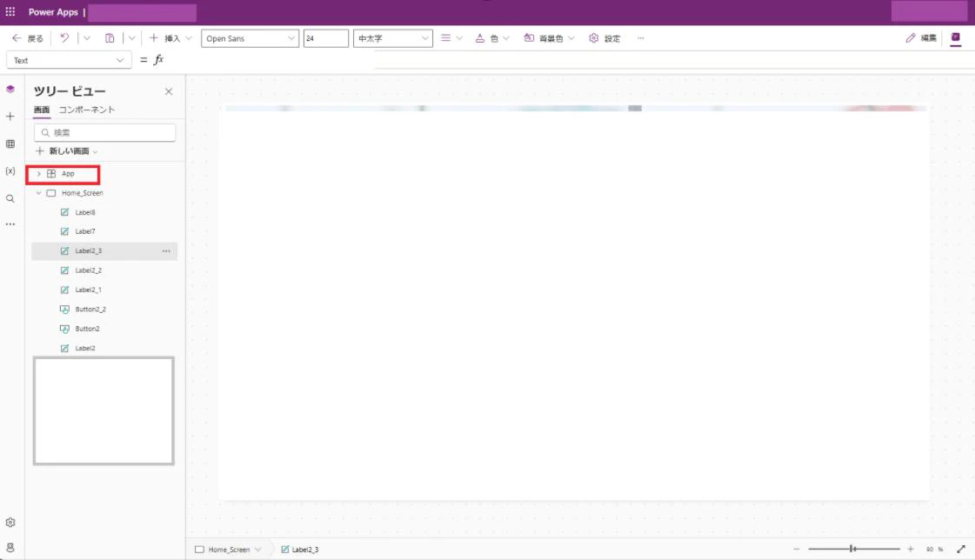Click the Label8 control icon
The image size is (975, 560).
(64, 212)
